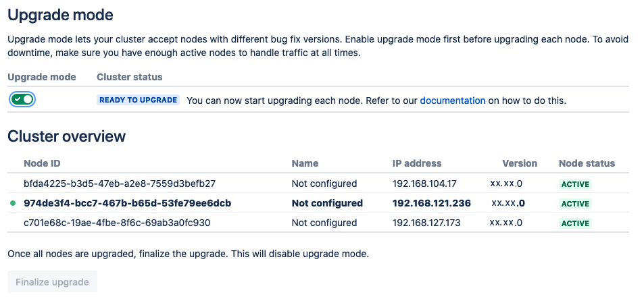The width and height of the screenshot is (644, 307).
Task: Click the ACTIVE badge for 192.168.121.236
Action: point(575,204)
